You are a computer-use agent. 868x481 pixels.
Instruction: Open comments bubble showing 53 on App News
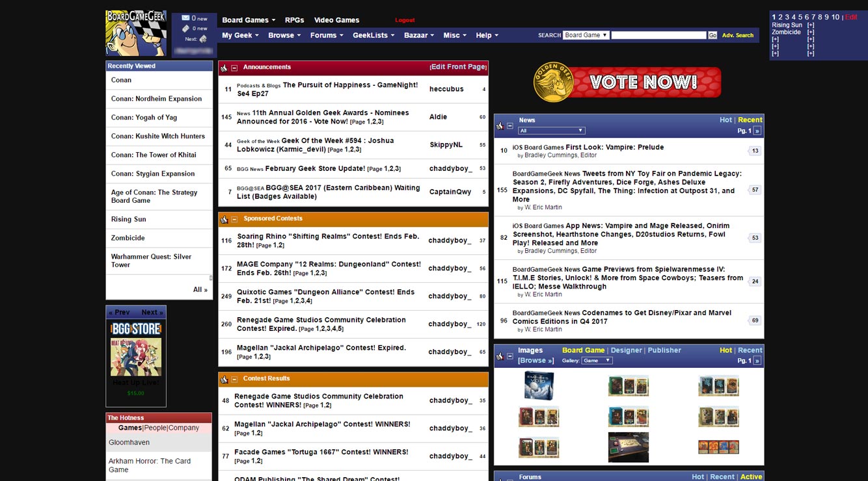coord(755,238)
